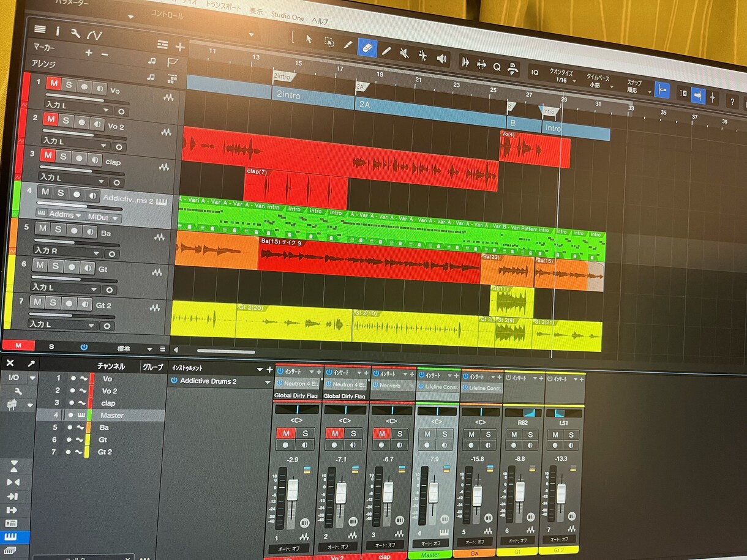Click automation waveform icon on Ba channel strip
Viewport: 747px width, 560px height.
point(489,531)
